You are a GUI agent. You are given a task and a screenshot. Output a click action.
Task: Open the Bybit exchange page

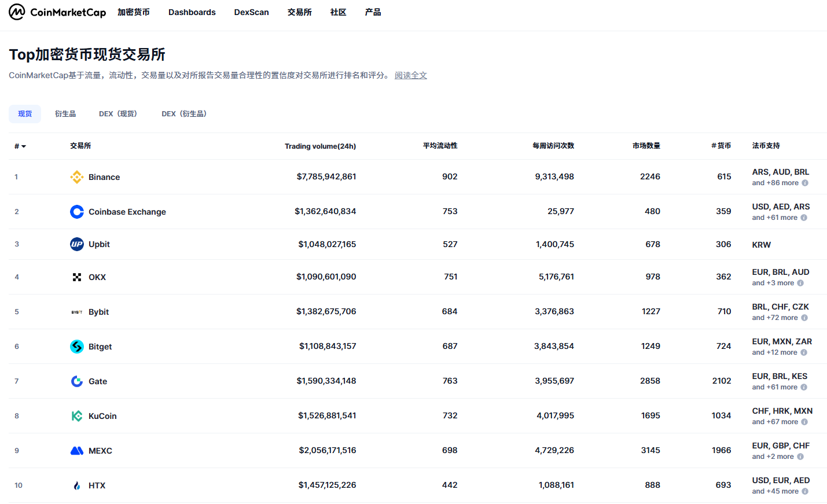(x=98, y=312)
